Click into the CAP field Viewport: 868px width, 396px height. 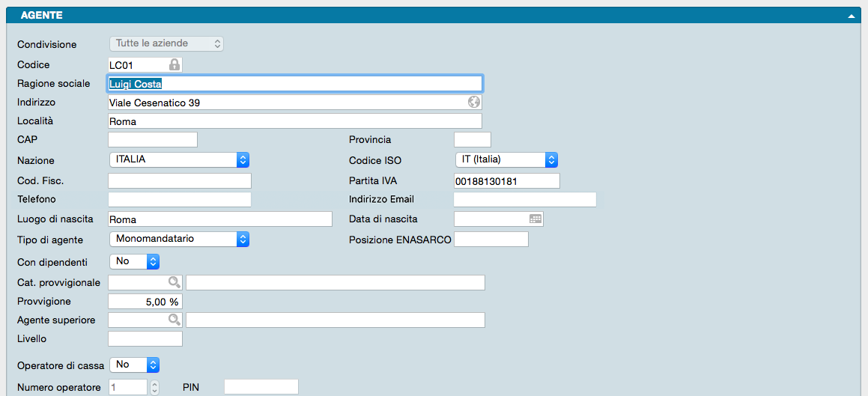tap(153, 140)
